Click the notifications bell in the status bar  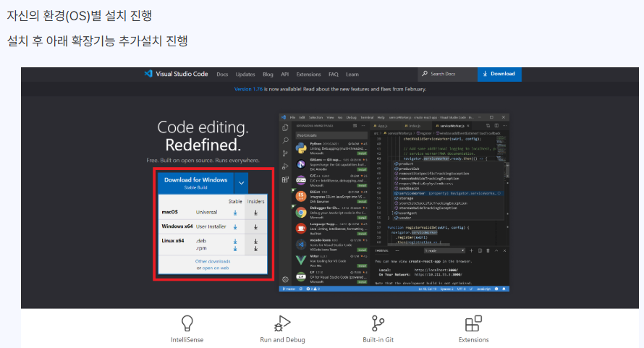coord(504,289)
